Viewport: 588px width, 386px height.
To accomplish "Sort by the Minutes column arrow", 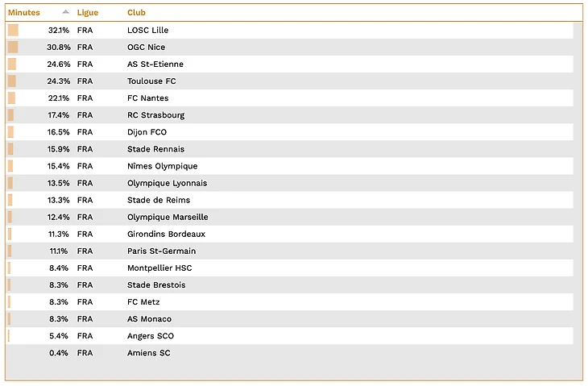I will pos(65,12).
